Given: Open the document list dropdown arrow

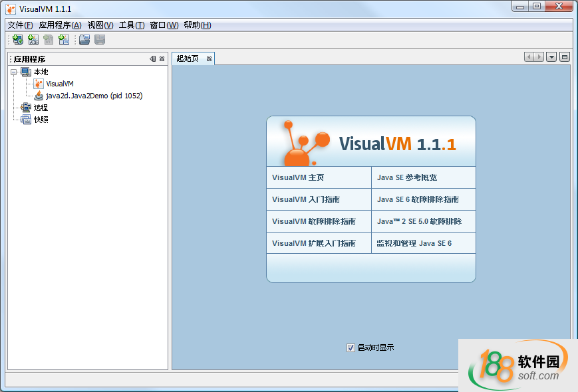Looking at the screenshot, I should (x=551, y=57).
